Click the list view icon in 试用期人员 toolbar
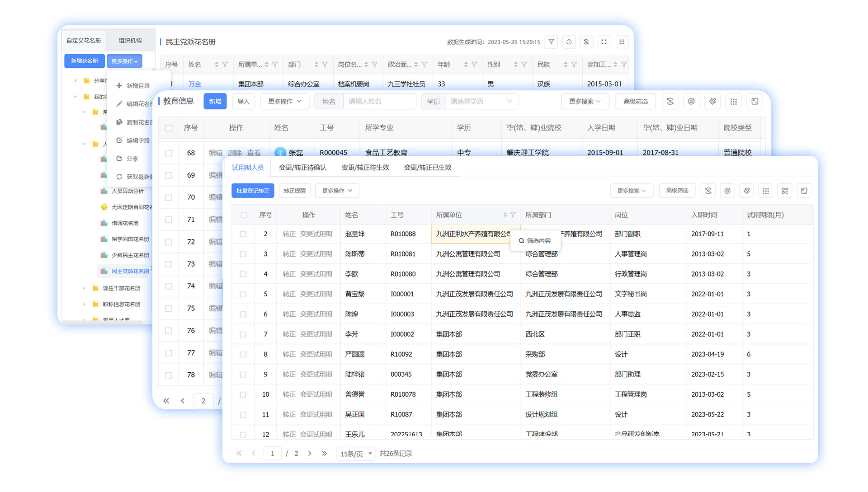This screenshot has width=868, height=492. 785,191
